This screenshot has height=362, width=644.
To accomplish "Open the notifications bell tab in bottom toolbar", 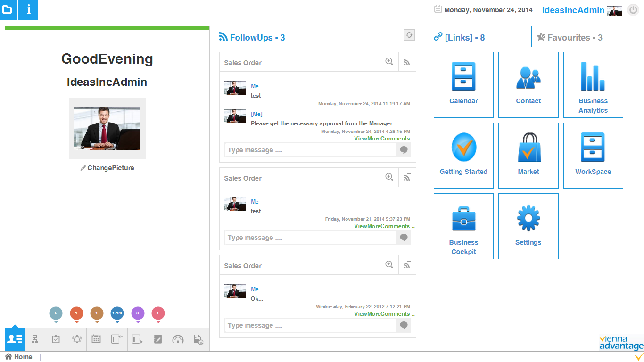I will [76, 339].
